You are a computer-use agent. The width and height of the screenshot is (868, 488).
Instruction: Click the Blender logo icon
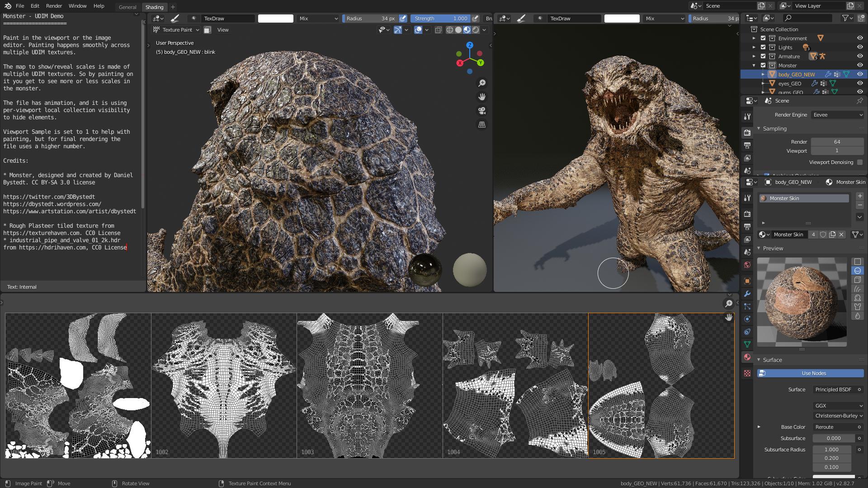click(8, 6)
